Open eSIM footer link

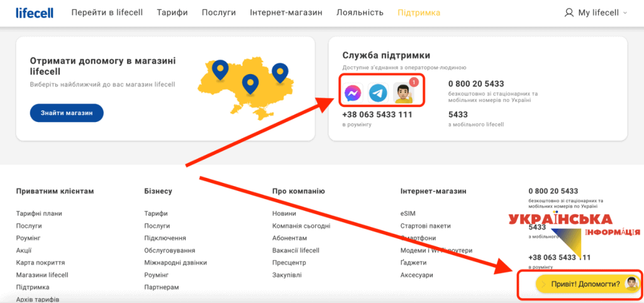click(408, 214)
